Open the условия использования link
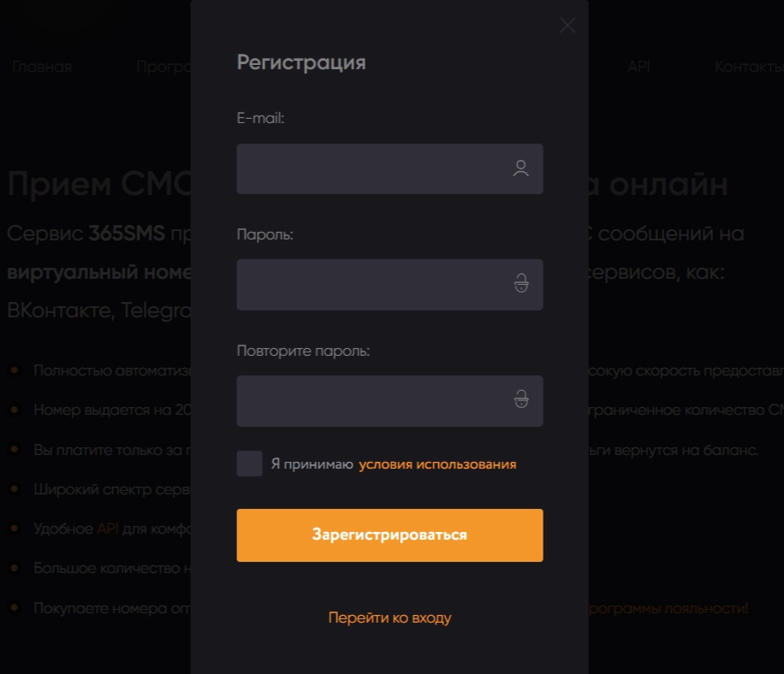Image resolution: width=784 pixels, height=674 pixels. tap(437, 464)
